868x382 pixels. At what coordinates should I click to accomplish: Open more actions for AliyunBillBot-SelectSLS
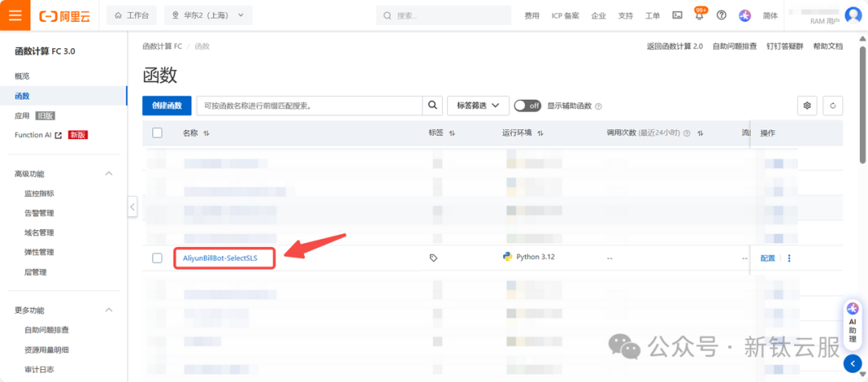pos(789,258)
